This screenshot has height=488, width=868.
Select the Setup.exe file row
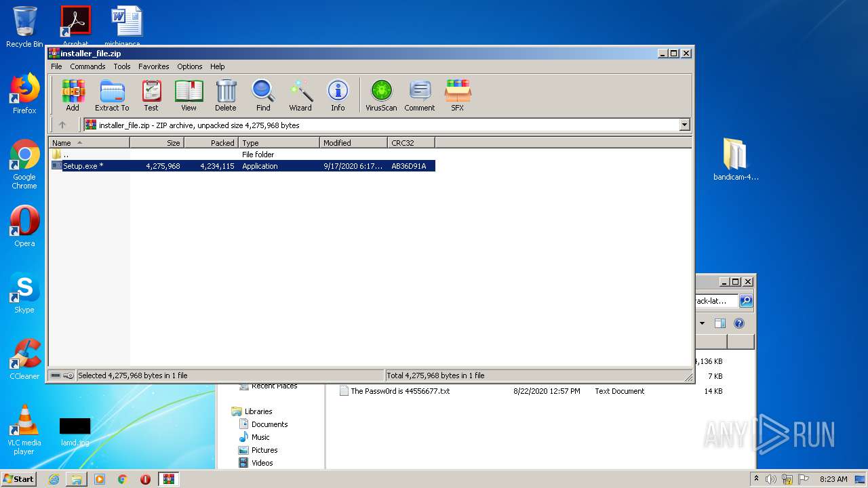(242, 166)
